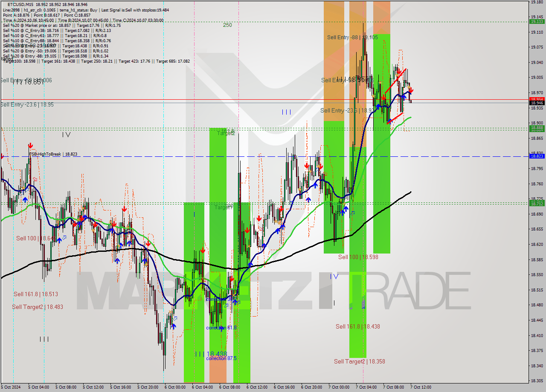Screen dimensions: 546x392
Task: Click '5 Oct 20:00' on the time axis
Action: tap(148, 387)
